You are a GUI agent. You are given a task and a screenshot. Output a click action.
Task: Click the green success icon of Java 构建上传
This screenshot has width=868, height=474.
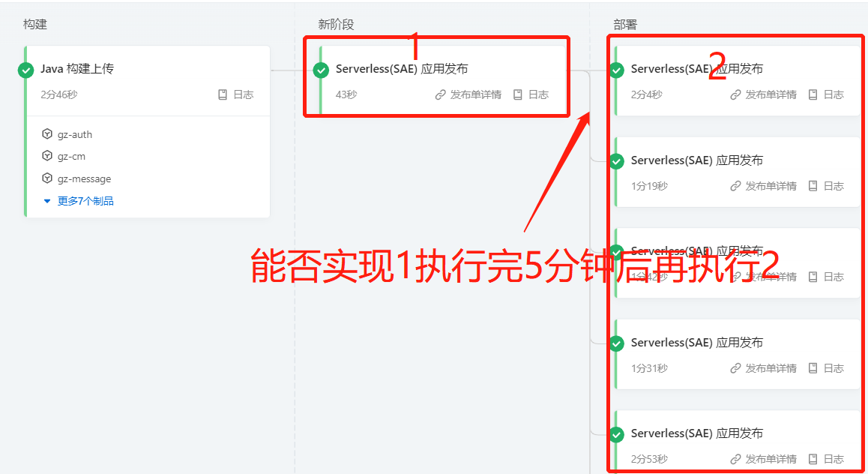25,70
